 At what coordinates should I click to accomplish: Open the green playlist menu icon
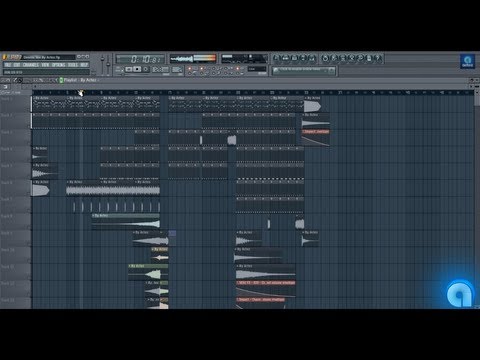click(61, 80)
